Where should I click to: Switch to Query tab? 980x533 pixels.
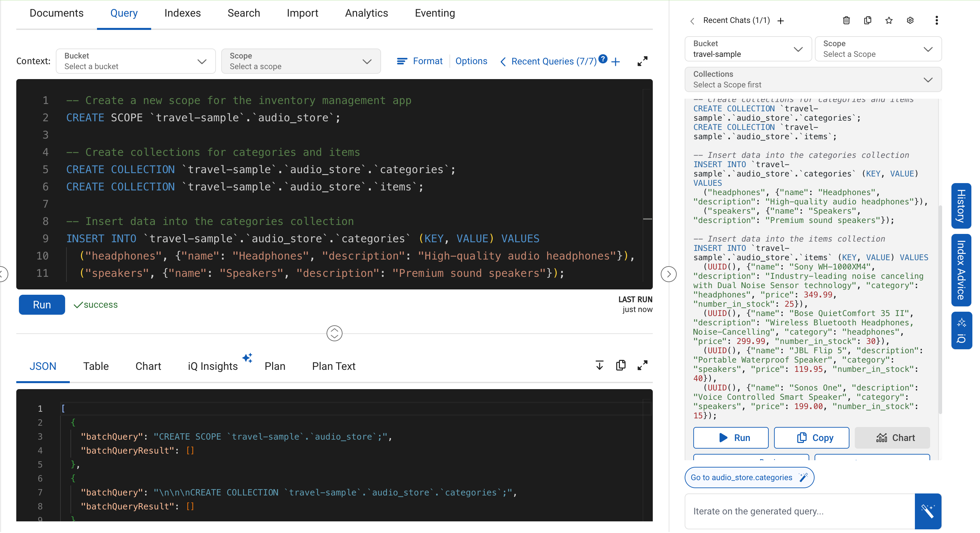(x=124, y=13)
